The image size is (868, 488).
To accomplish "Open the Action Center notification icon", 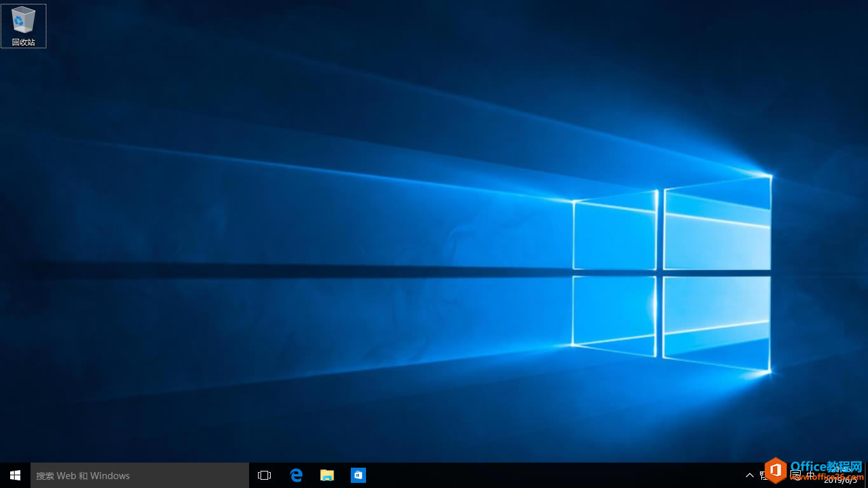I will pos(796,475).
